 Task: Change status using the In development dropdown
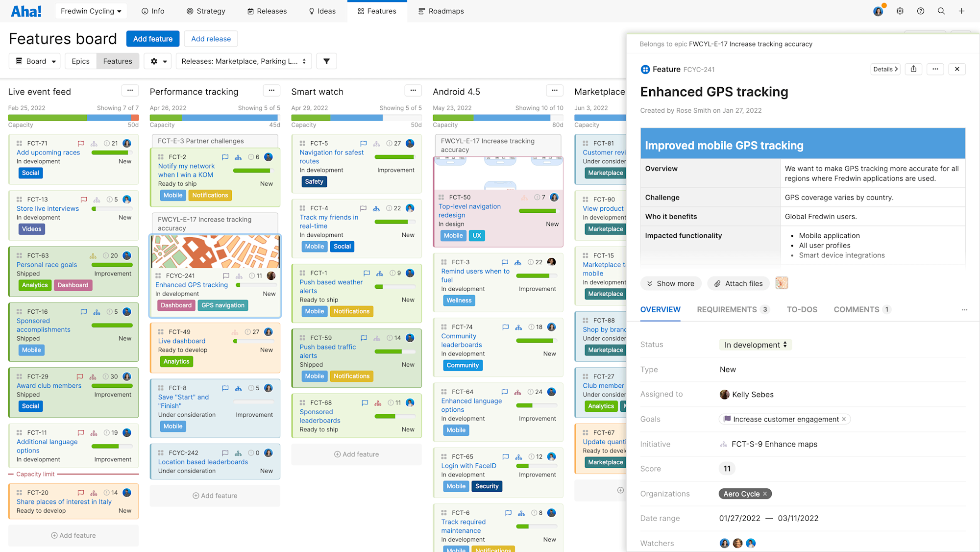click(x=755, y=345)
